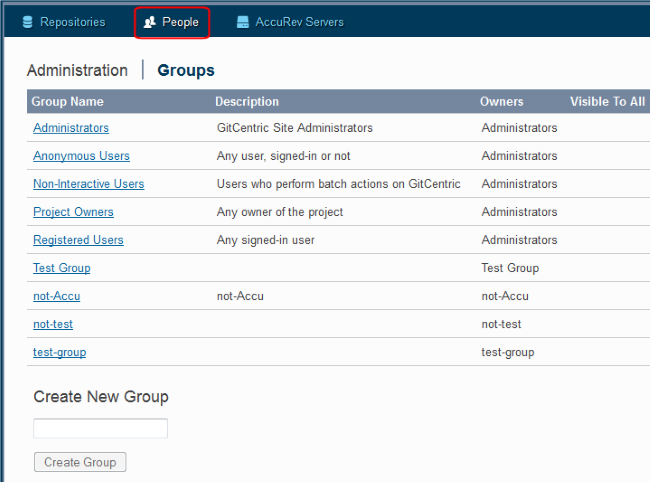Open the Test Group link
This screenshot has width=650, height=482.
point(61,268)
